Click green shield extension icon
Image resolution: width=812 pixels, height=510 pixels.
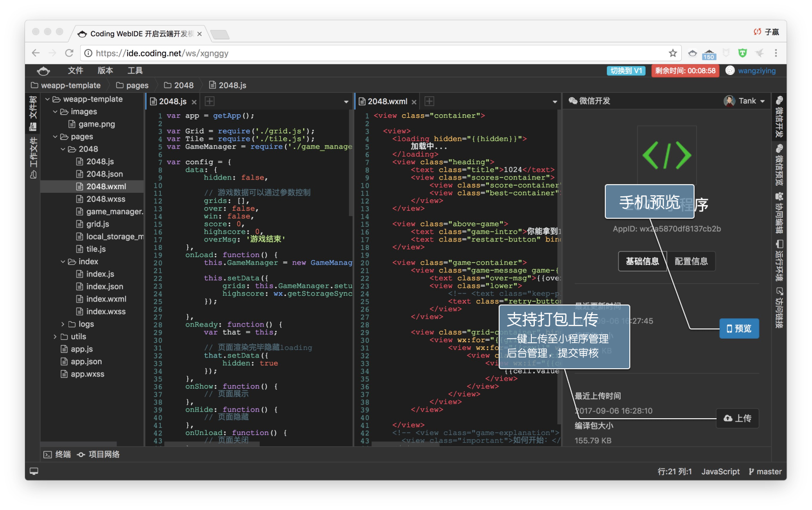(743, 53)
